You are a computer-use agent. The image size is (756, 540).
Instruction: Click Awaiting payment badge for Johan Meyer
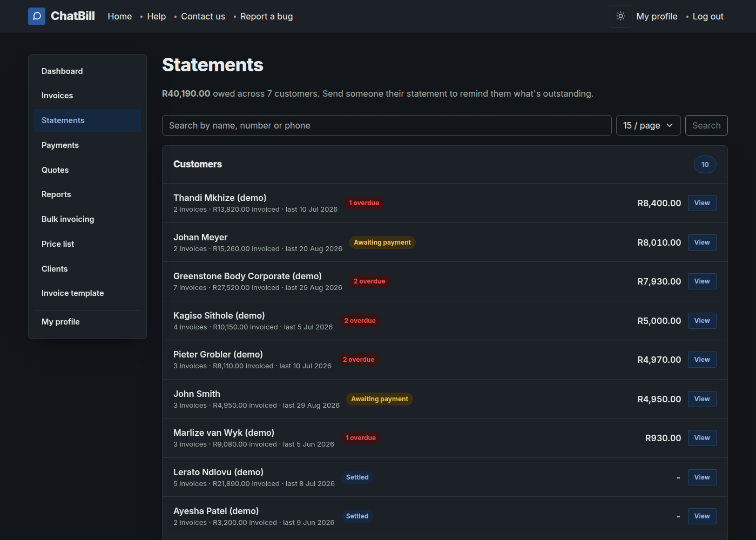click(x=382, y=242)
